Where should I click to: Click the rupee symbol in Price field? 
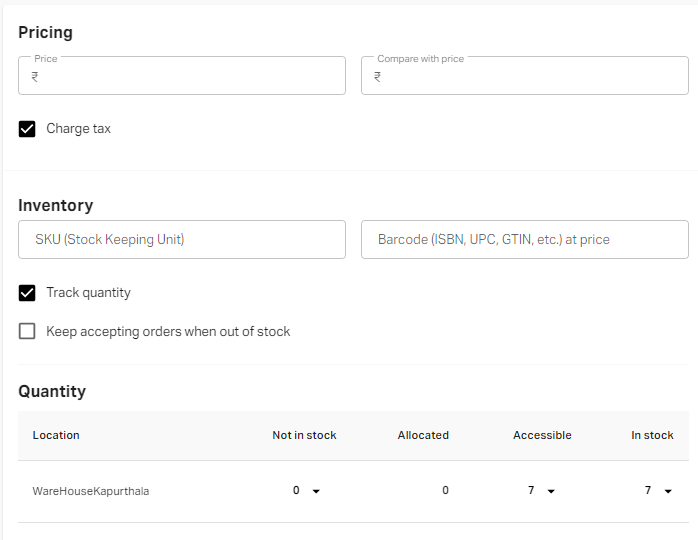[x=35, y=77]
